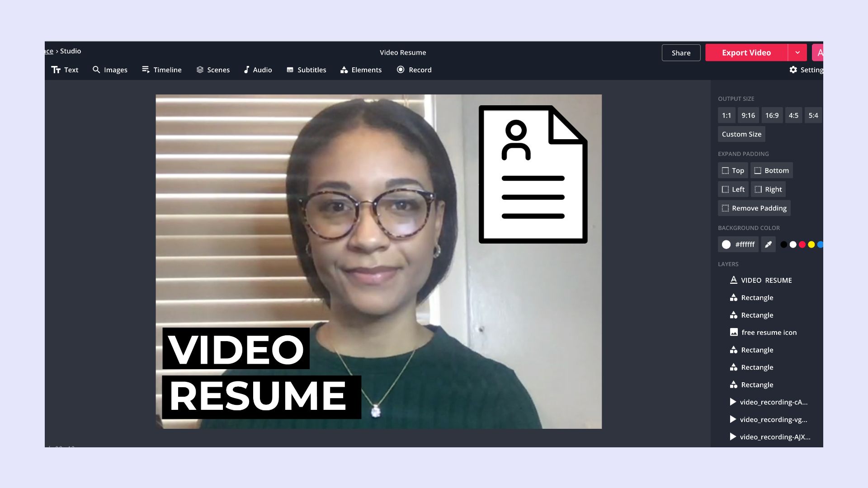Image resolution: width=868 pixels, height=488 pixels.
Task: Click the eyedropper color picker icon
Action: click(768, 244)
